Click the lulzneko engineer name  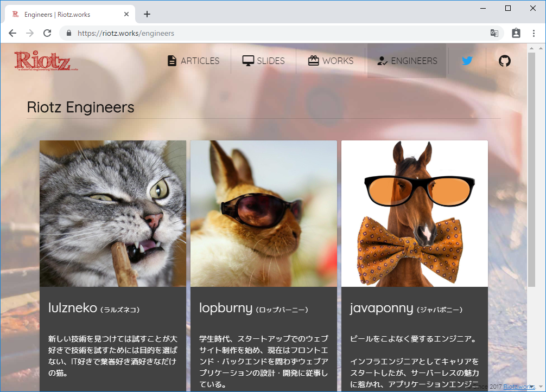(73, 308)
